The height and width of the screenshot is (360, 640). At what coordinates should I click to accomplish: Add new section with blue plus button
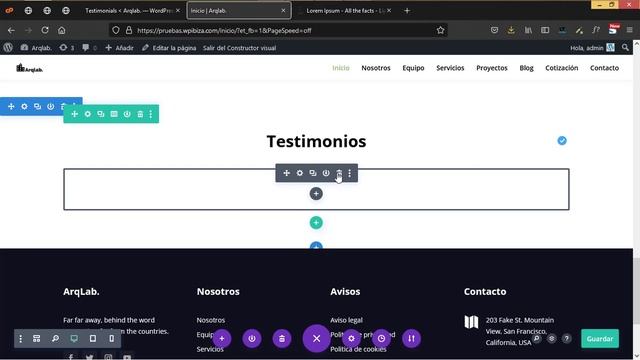click(x=316, y=245)
